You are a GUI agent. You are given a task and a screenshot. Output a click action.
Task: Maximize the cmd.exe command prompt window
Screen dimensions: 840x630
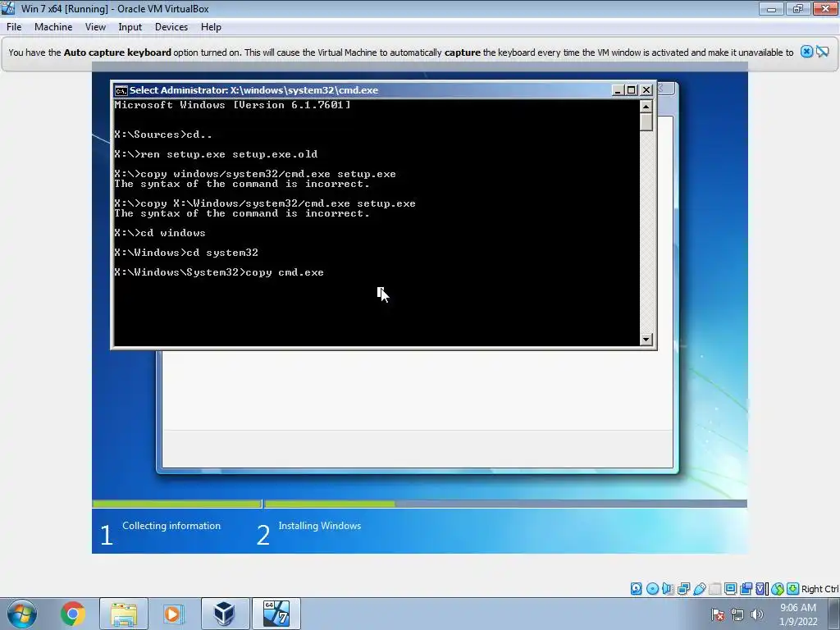pyautogui.click(x=632, y=90)
